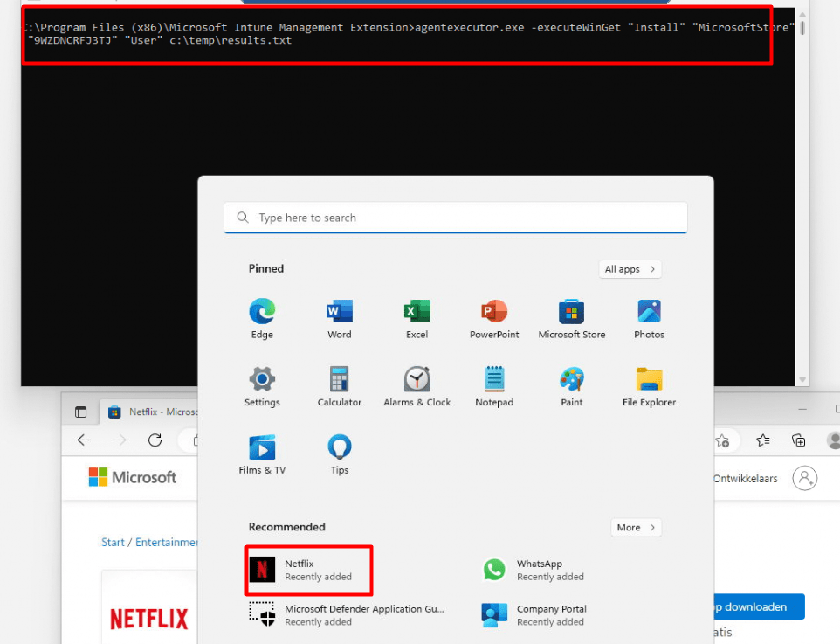Click the blue downloaden button
This screenshot has width=840, height=644.
click(x=760, y=606)
